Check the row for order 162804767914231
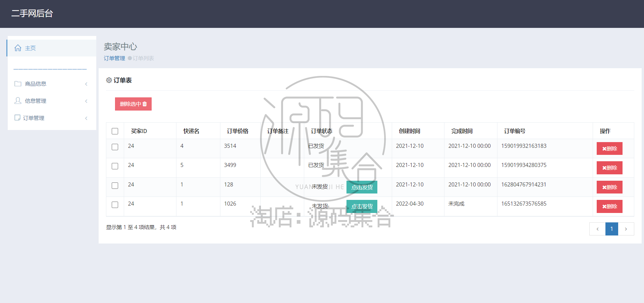 [x=115, y=185]
